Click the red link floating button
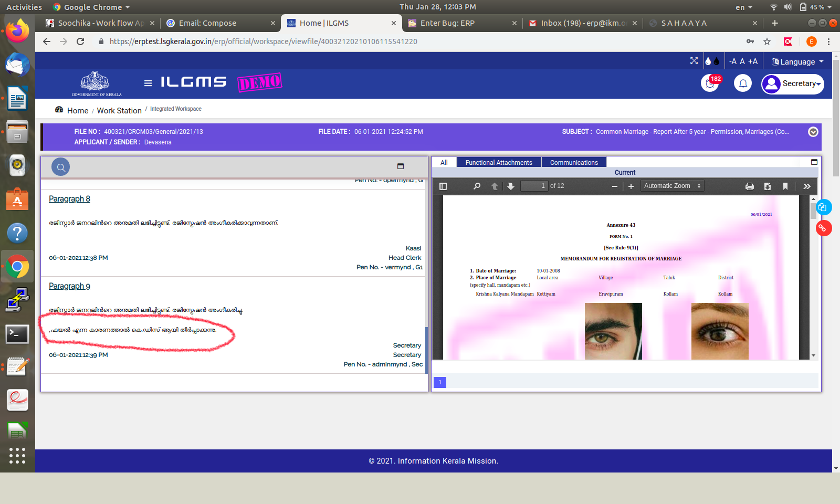 coord(823,228)
